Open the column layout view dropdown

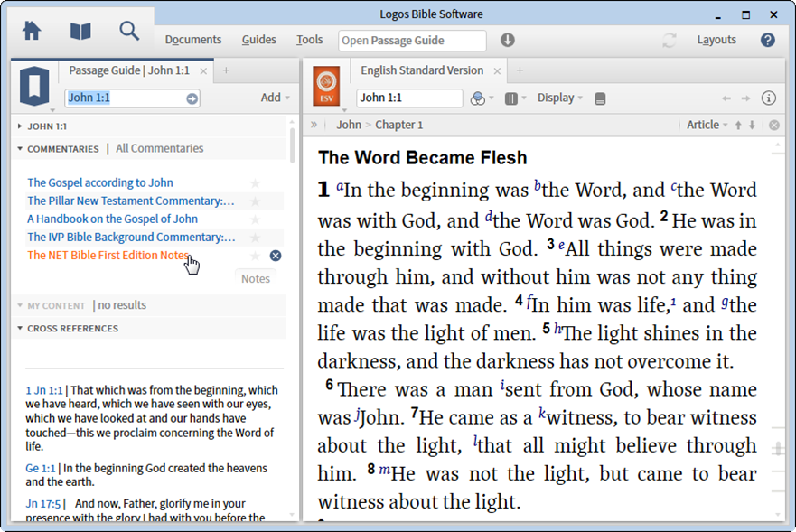[x=515, y=98]
